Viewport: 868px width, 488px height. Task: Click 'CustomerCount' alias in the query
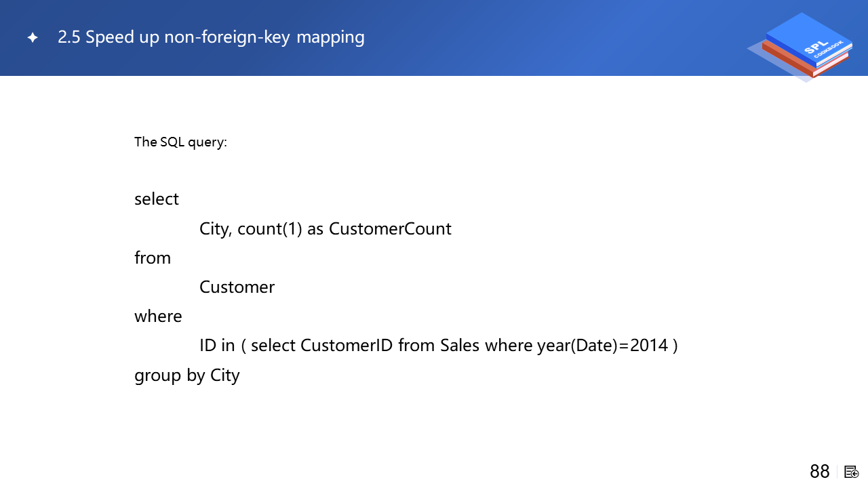tap(390, 228)
